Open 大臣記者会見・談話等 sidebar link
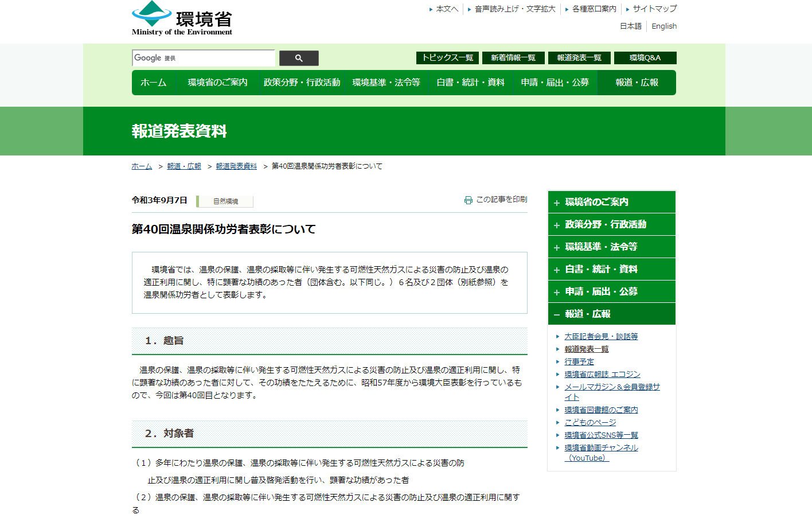This screenshot has width=812, height=518. tap(601, 337)
